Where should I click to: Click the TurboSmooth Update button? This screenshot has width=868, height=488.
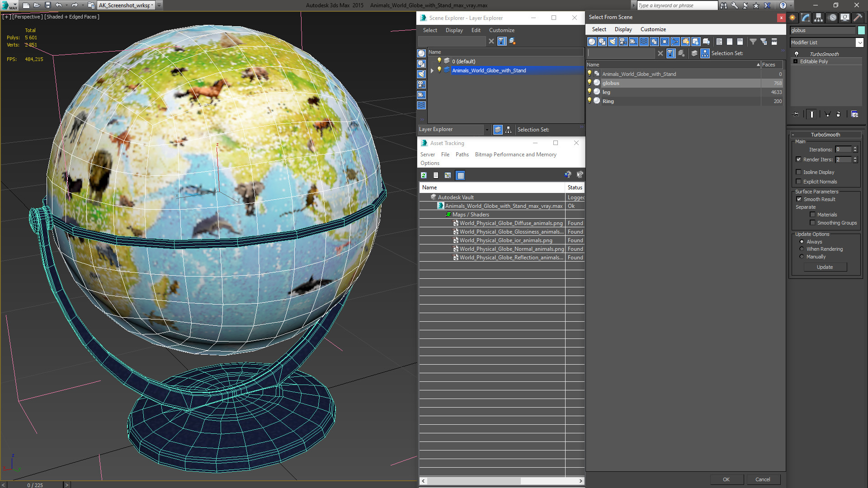[x=825, y=267]
